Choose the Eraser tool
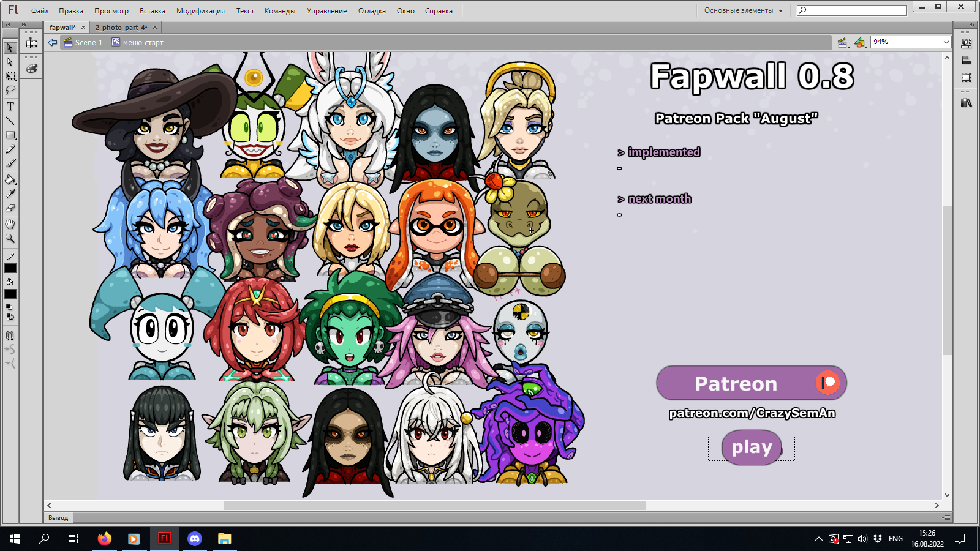This screenshot has width=980, height=551. point(10,208)
